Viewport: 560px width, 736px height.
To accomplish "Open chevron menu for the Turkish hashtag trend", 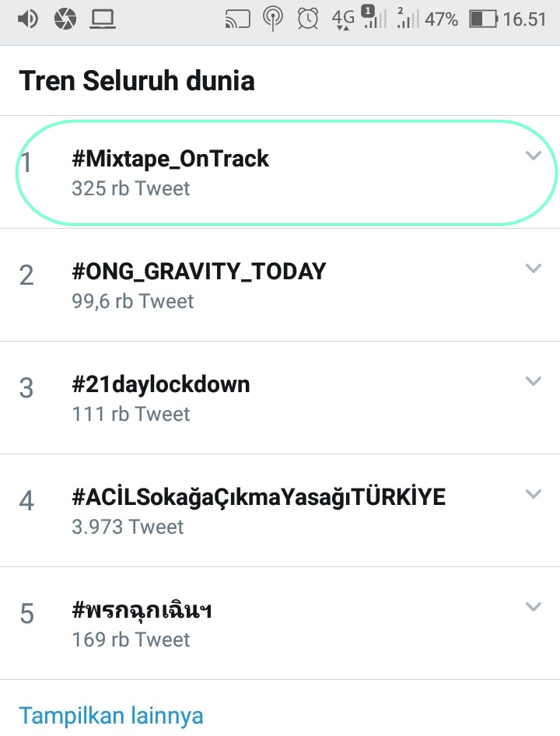I will click(533, 494).
